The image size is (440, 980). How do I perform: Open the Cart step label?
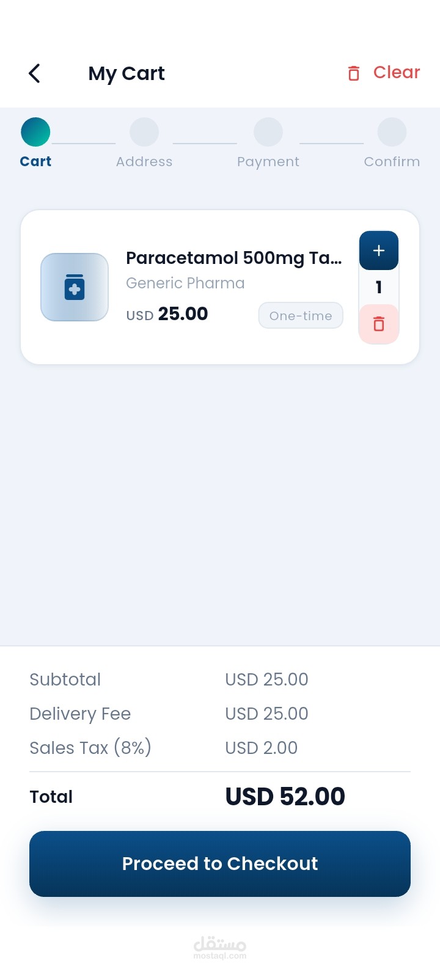(35, 161)
